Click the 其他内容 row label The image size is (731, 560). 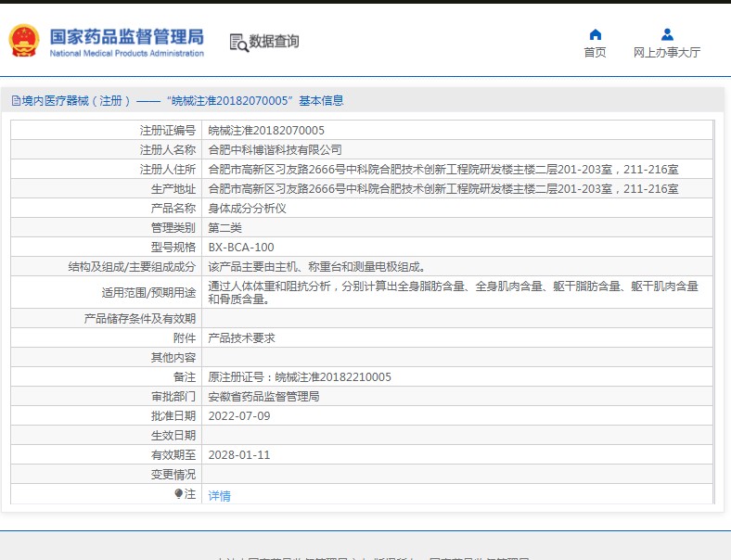click(173, 358)
